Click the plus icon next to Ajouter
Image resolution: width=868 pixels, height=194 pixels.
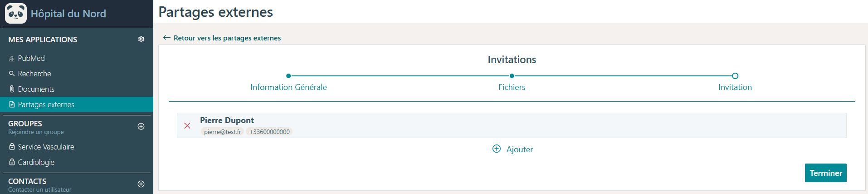(497, 149)
